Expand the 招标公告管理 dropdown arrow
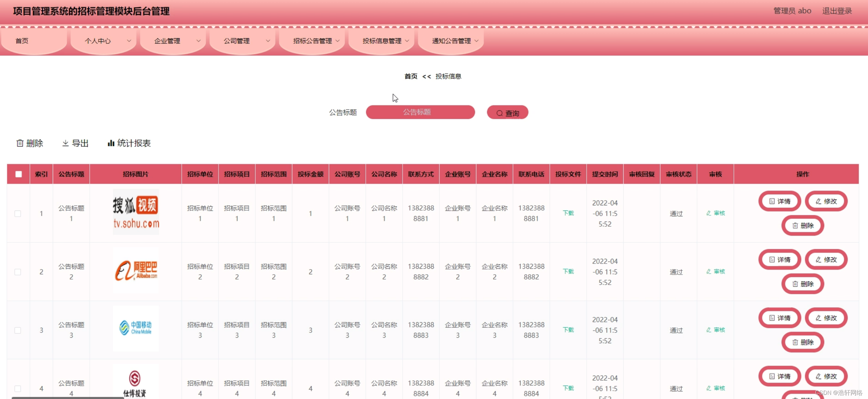Screen dimensions: 868x399 (x=338, y=41)
